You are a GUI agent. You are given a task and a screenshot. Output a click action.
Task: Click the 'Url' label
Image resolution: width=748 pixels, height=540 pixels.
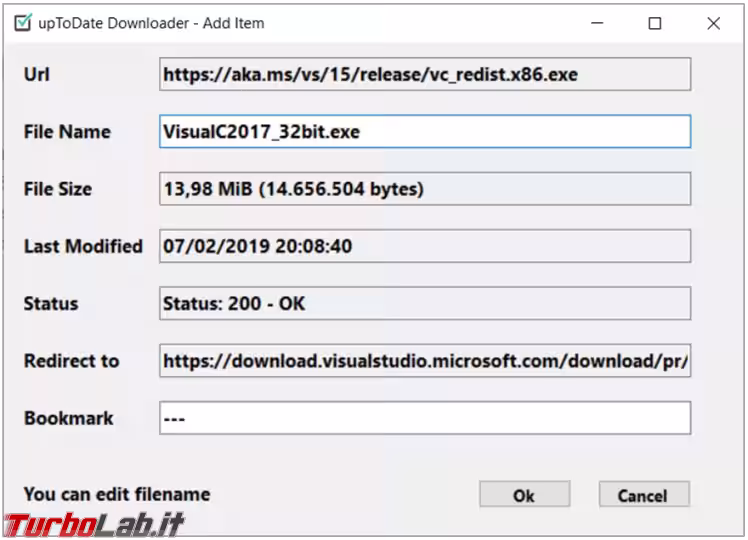coord(37,74)
